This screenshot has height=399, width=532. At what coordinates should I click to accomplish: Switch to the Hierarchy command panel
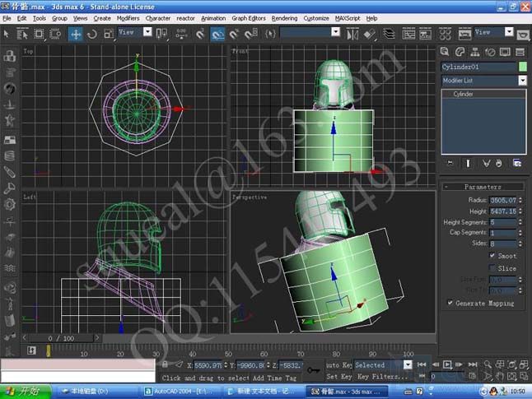(x=474, y=52)
